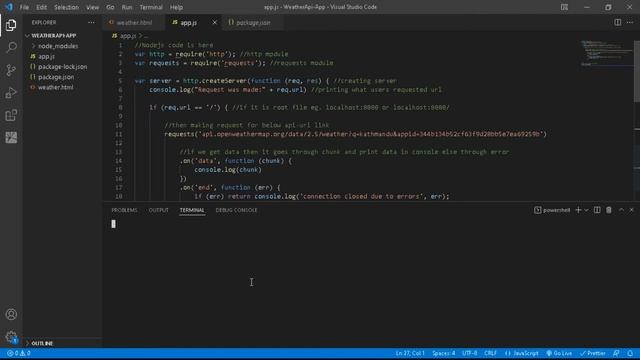Click Prettier in status bar
The height and width of the screenshot is (360, 640).
(x=593, y=353)
